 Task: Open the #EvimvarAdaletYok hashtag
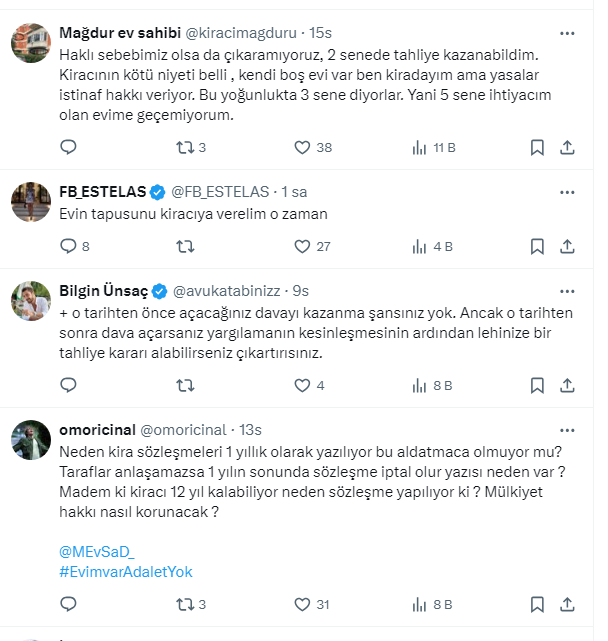pyautogui.click(x=126, y=572)
